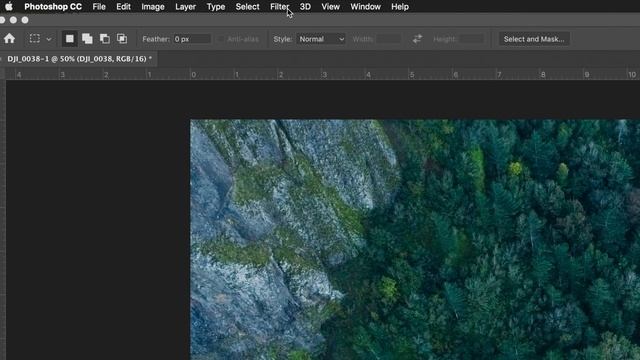Open the Filter menu
This screenshot has height=360, width=640.
click(x=279, y=7)
